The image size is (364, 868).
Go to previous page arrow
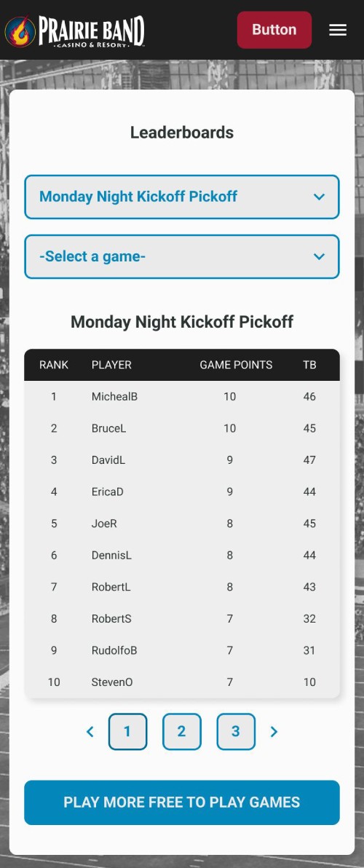90,732
